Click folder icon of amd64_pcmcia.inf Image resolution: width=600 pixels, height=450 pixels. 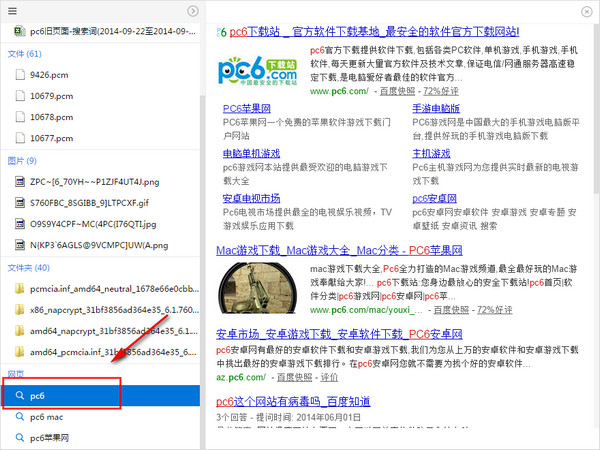(x=20, y=352)
